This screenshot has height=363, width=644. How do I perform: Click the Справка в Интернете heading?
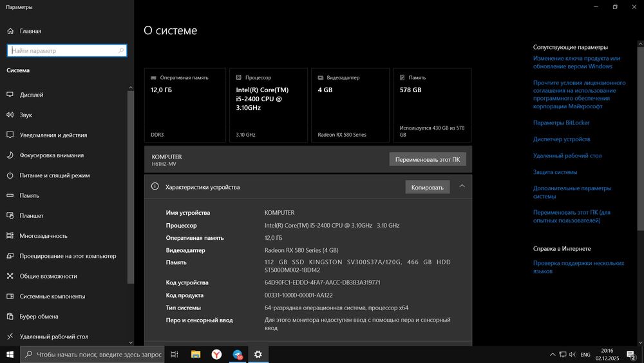pyautogui.click(x=562, y=248)
